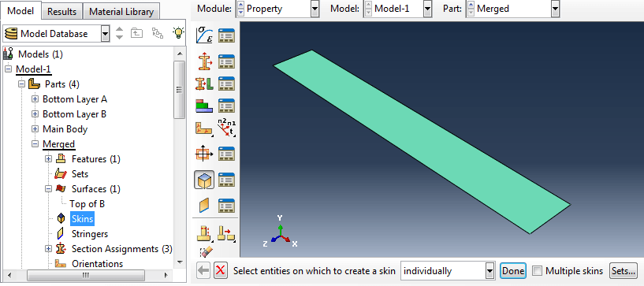Click the red X cancel procedure icon
The image size is (644, 286).
click(x=221, y=271)
